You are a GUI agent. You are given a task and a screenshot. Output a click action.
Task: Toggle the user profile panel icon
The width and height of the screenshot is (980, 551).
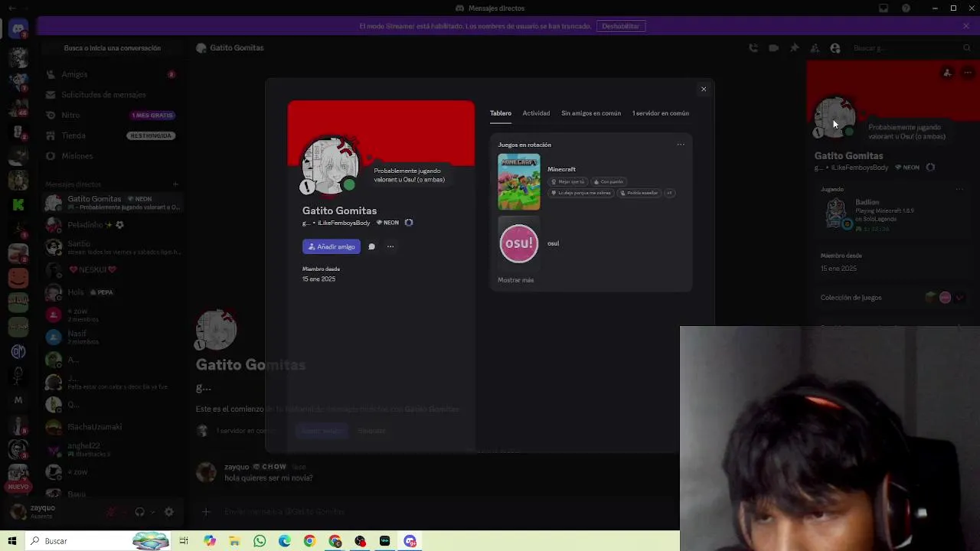coord(835,47)
